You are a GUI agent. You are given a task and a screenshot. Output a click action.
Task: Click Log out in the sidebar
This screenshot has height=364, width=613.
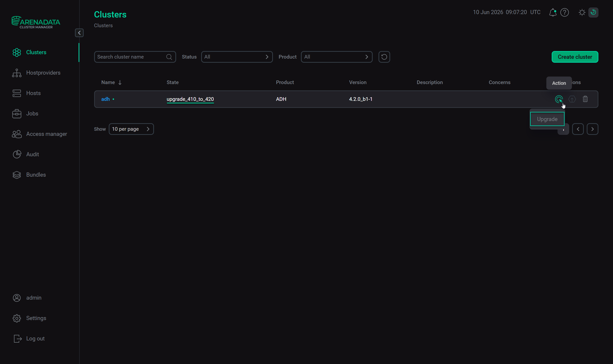pyautogui.click(x=35, y=338)
